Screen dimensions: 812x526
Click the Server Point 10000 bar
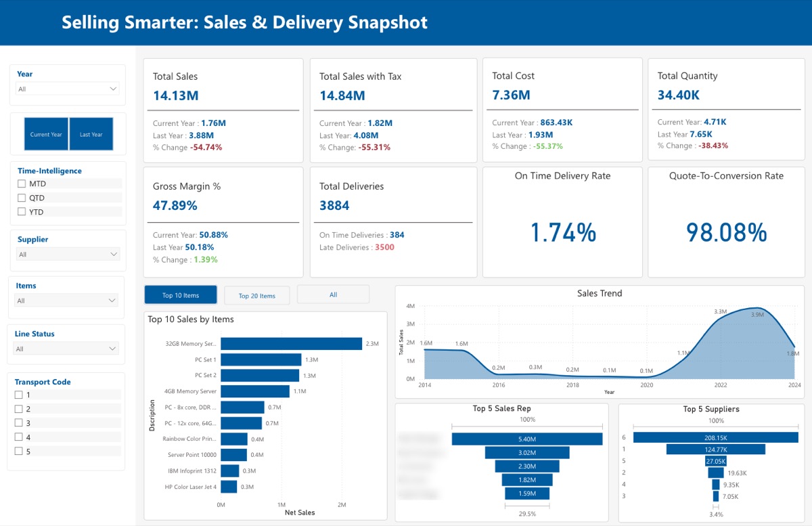pos(234,455)
